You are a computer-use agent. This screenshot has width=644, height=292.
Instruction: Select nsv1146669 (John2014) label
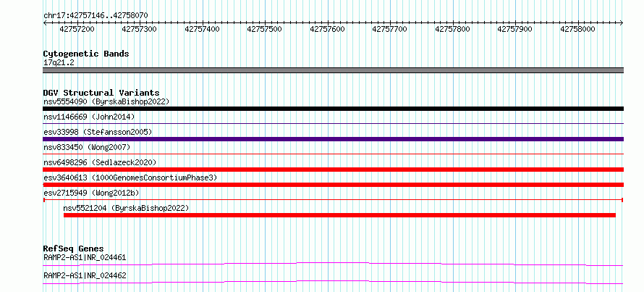tap(89, 117)
